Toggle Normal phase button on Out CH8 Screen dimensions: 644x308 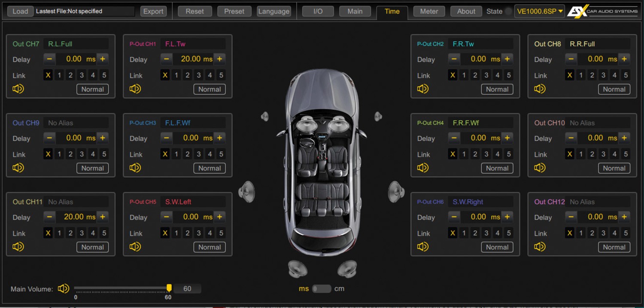(x=614, y=89)
